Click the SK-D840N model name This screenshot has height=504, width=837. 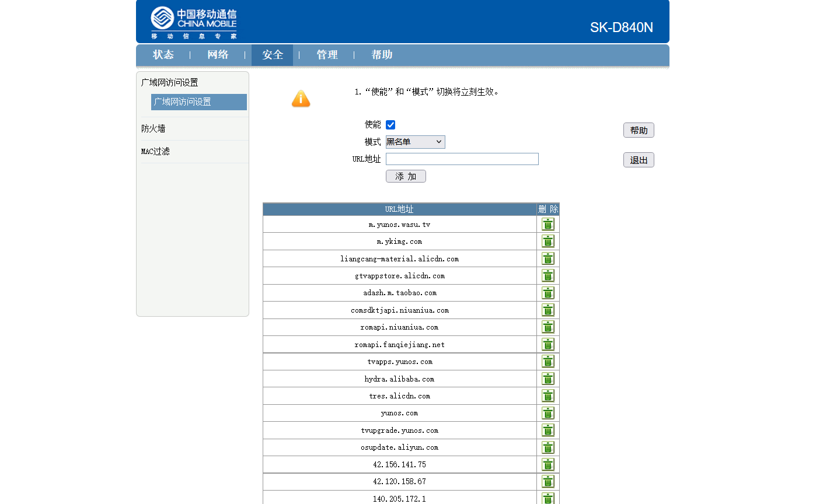coord(621,27)
